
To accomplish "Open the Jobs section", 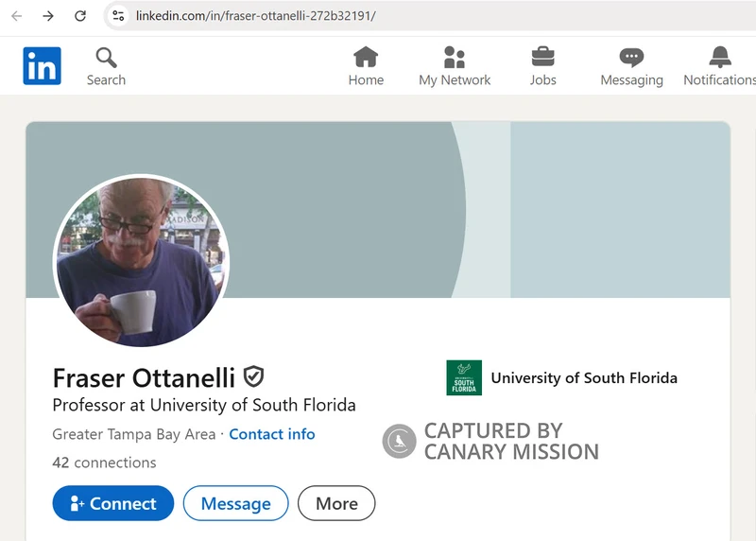I will tap(542, 66).
